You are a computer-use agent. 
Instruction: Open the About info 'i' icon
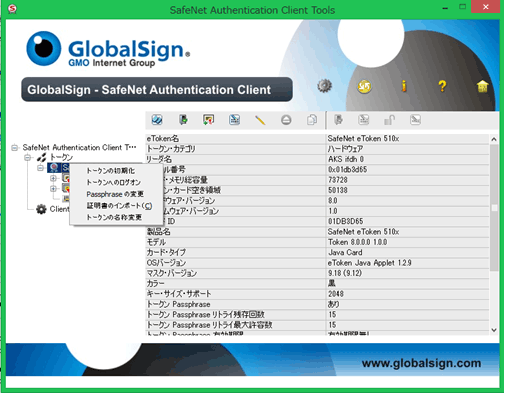404,86
